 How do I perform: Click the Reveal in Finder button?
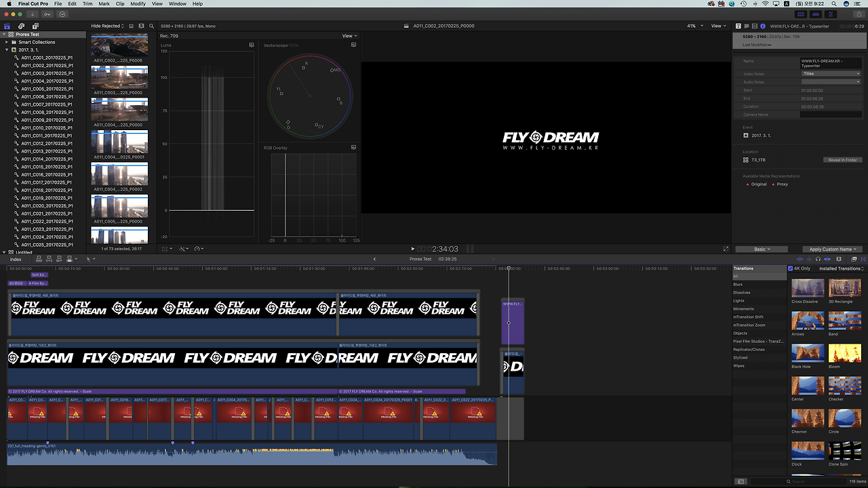pyautogui.click(x=842, y=160)
